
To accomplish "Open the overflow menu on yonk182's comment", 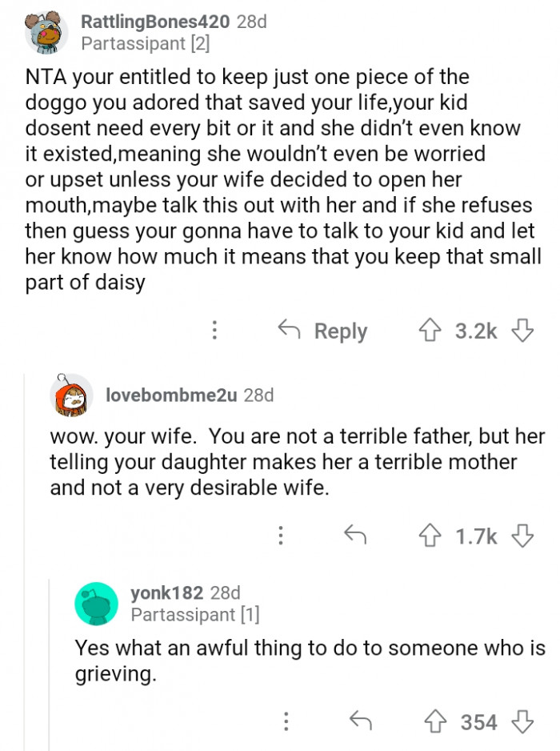I will 285,721.
